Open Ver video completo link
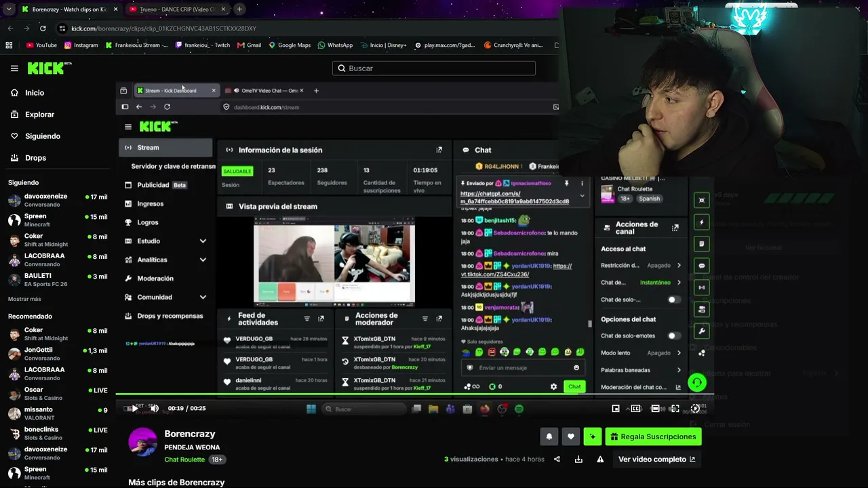The width and height of the screenshot is (868, 488). tap(656, 459)
